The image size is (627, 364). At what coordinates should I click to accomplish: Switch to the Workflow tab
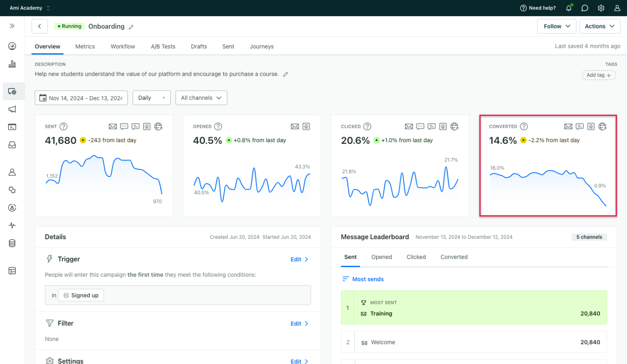click(123, 47)
